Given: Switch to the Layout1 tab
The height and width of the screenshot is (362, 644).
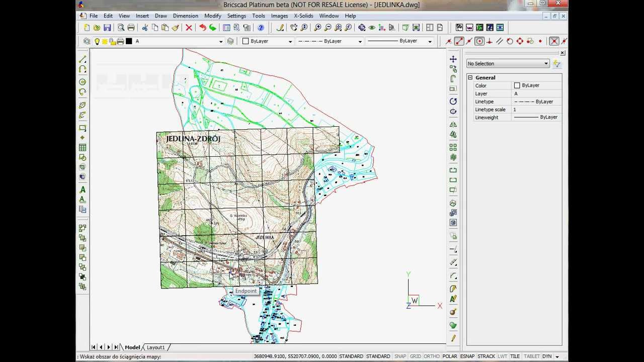Looking at the screenshot, I should tap(155, 347).
